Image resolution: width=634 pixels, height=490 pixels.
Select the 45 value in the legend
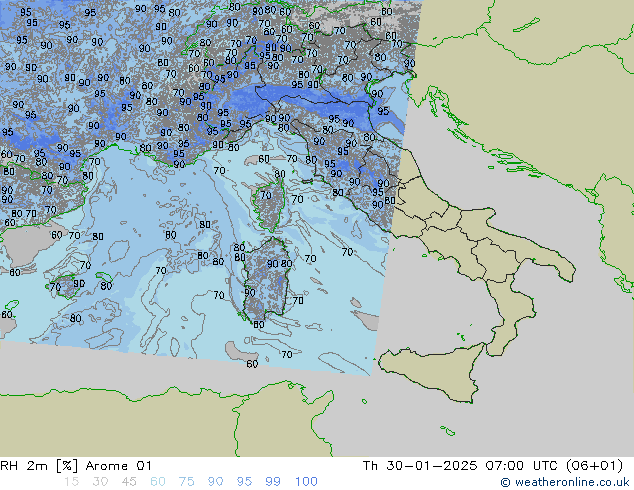129,482
